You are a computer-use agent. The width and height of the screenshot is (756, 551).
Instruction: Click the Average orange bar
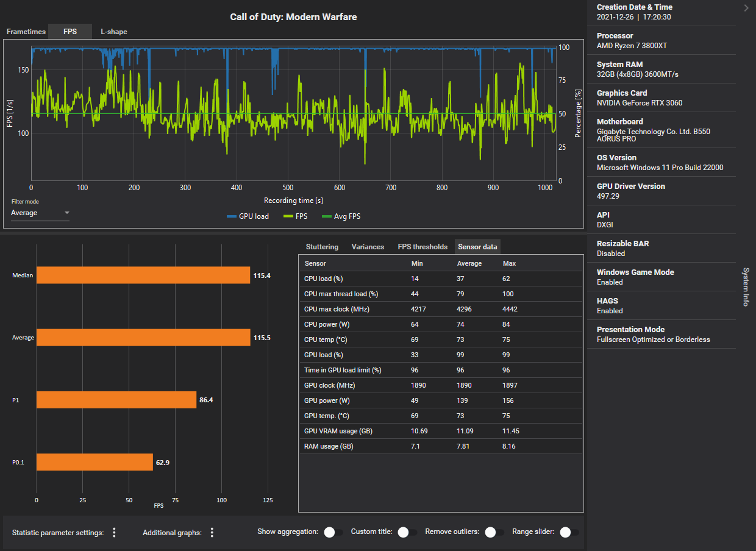coord(143,338)
